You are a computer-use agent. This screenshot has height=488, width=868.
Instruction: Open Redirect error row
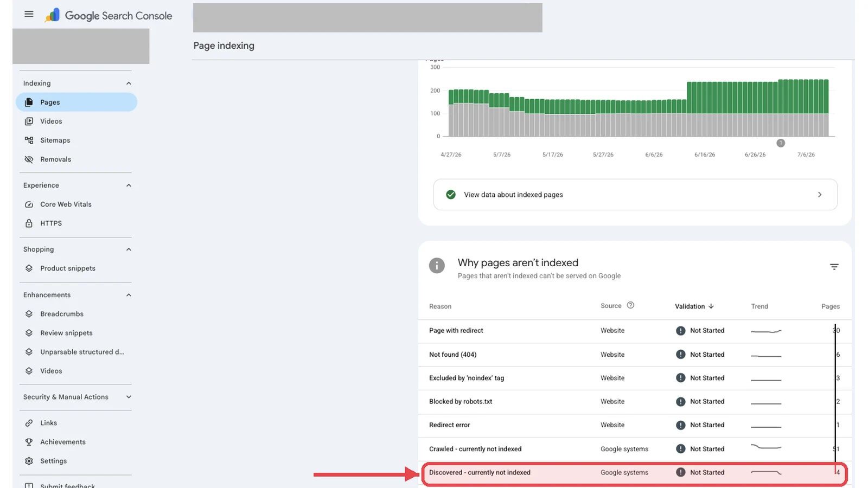[634, 425]
